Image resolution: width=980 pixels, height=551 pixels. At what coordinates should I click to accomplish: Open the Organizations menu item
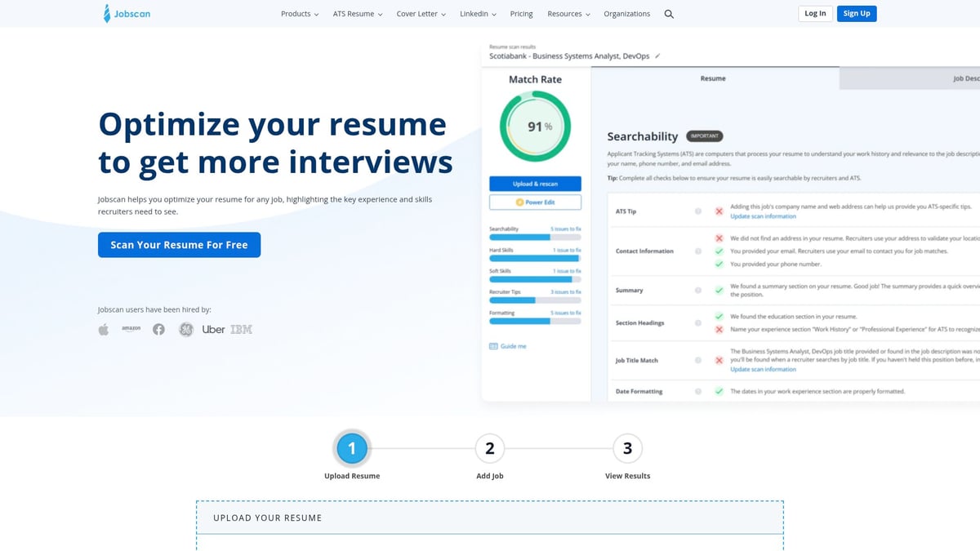(627, 14)
